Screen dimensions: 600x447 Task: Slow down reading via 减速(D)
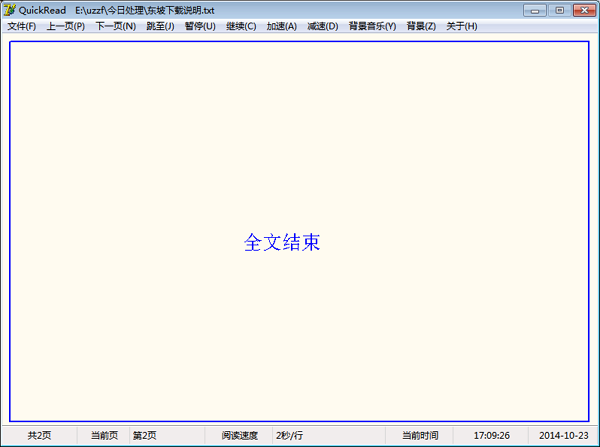click(x=323, y=26)
